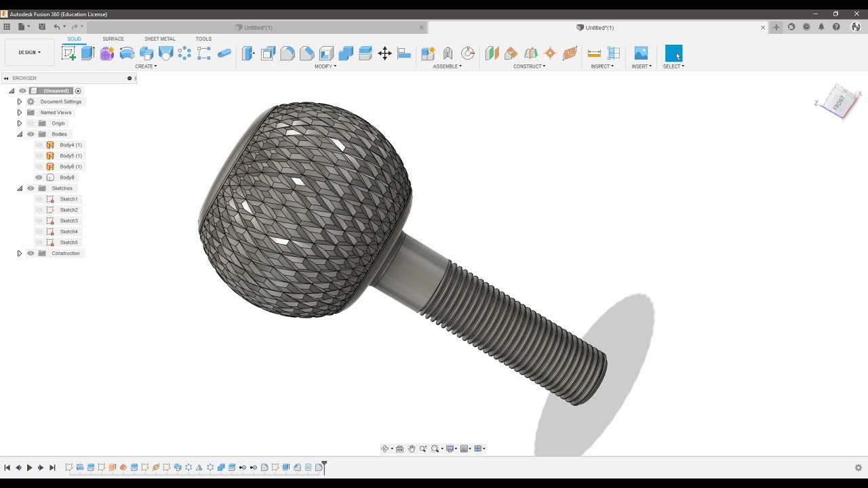Select the Fillet tool
The image size is (868, 488).
288,54
